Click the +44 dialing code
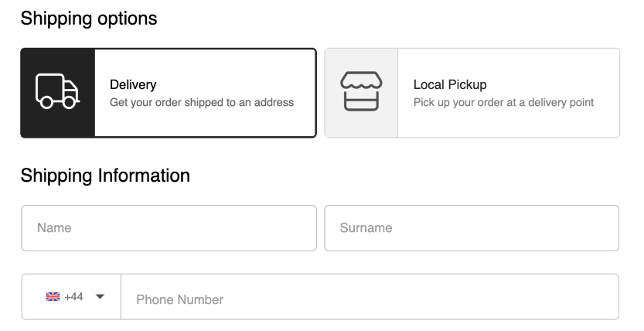Viewport: 644px width, 331px height. (73, 297)
